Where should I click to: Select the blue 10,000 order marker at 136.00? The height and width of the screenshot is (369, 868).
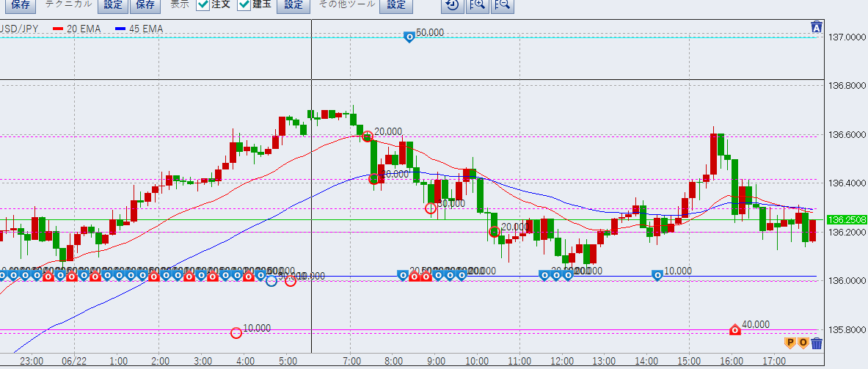(657, 275)
